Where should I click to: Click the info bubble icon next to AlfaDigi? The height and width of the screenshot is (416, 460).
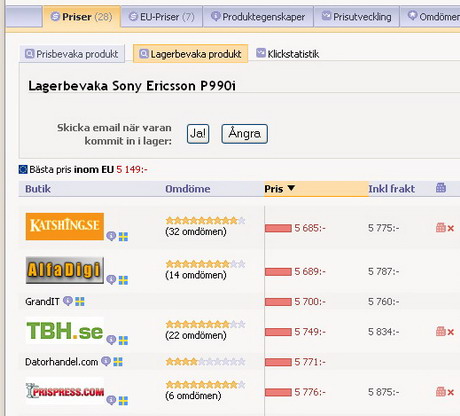[111, 279]
